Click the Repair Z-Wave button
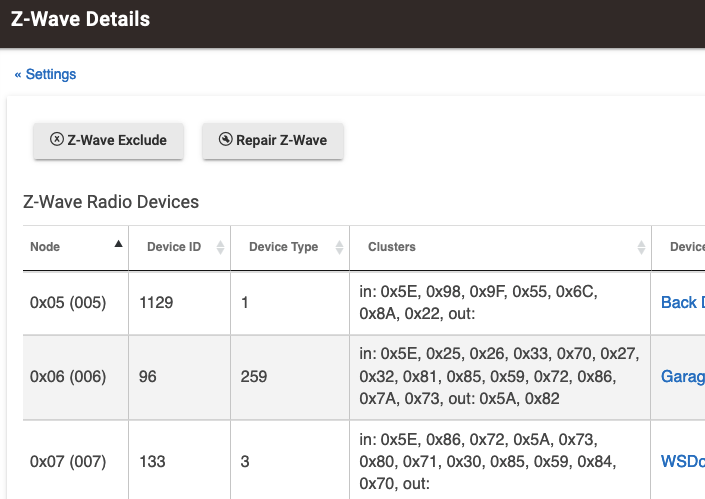 [x=273, y=141]
